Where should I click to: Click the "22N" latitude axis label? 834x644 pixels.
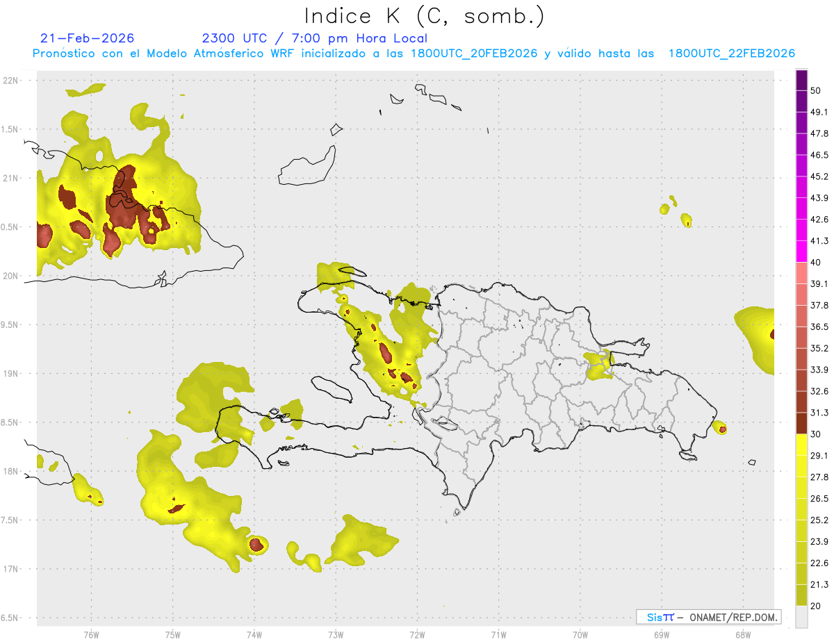[11, 81]
